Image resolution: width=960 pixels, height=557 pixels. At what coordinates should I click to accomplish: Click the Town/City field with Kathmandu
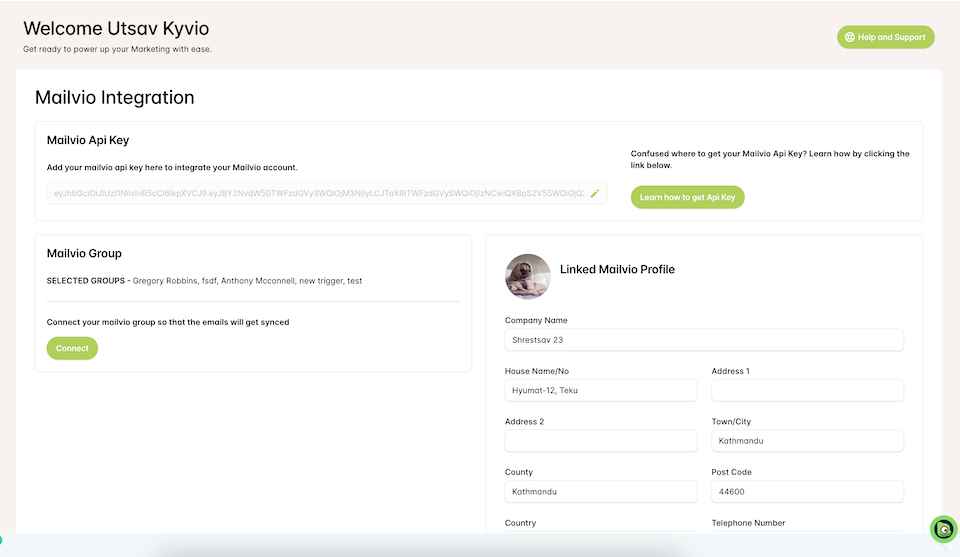click(x=807, y=441)
